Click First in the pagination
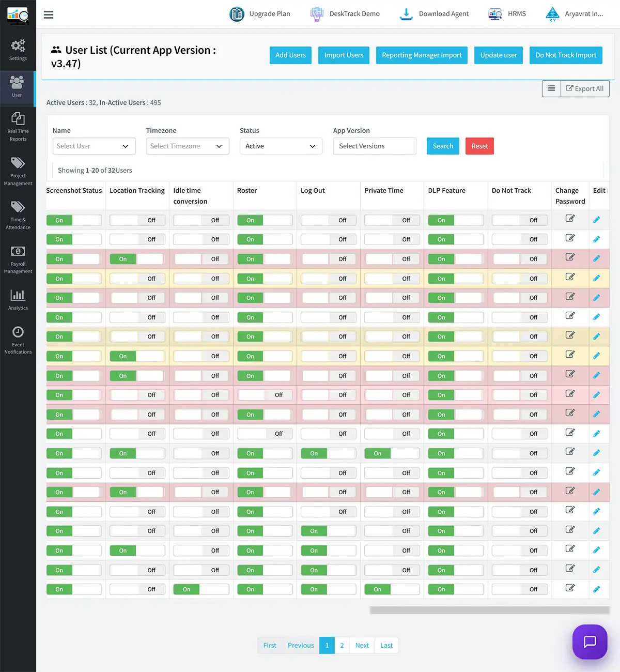This screenshot has width=620, height=672. pyautogui.click(x=270, y=646)
